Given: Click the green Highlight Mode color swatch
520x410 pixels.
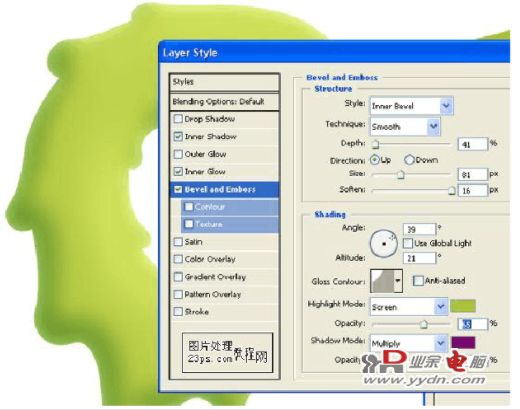Looking at the screenshot, I should pyautogui.click(x=463, y=306).
